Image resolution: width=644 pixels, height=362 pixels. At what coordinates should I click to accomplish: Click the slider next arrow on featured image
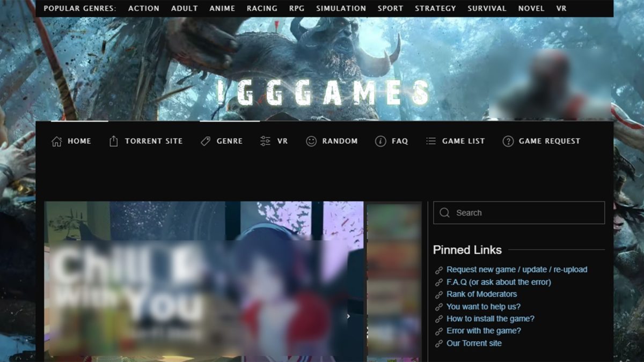348,316
